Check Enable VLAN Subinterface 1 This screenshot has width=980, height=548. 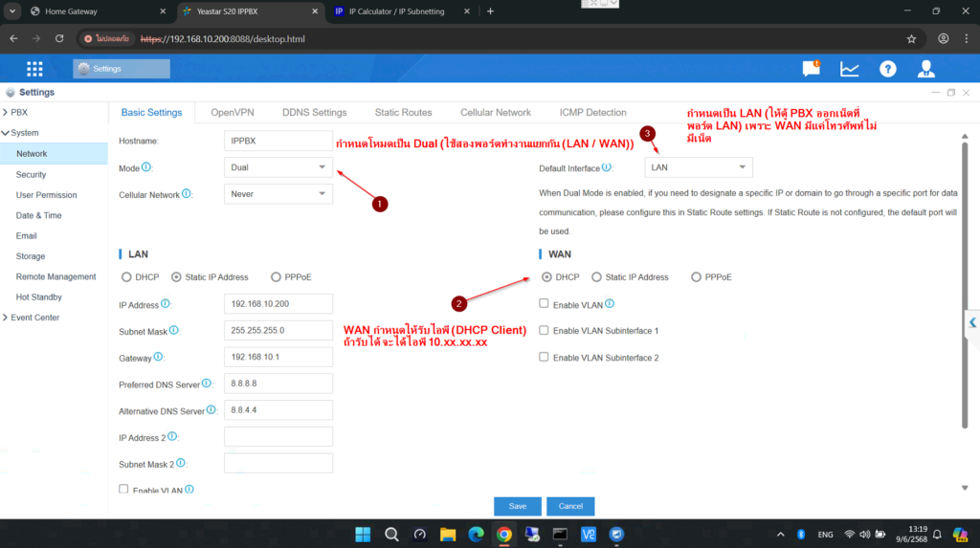[544, 330]
